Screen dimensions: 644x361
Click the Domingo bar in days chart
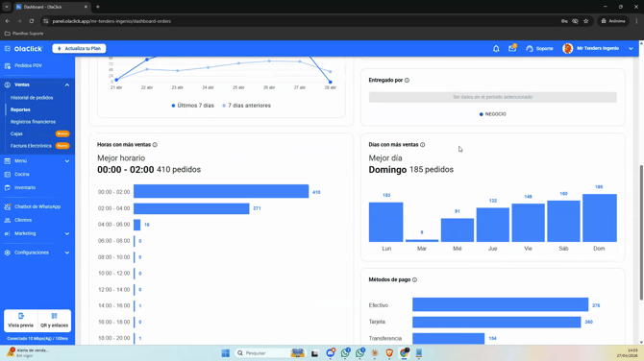(599, 218)
